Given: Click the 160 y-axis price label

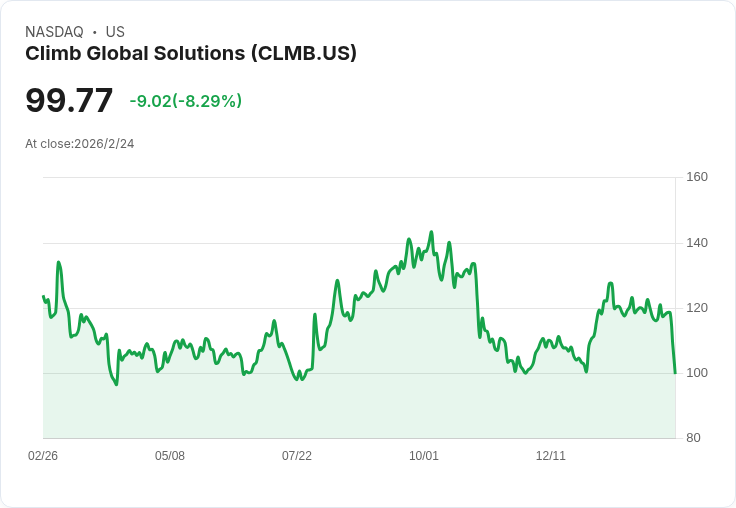Looking at the screenshot, I should click(697, 177).
